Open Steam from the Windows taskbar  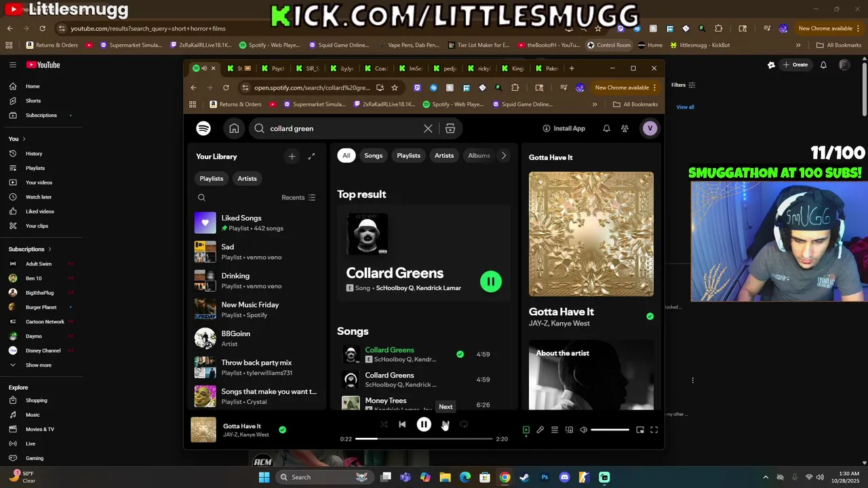(525, 477)
